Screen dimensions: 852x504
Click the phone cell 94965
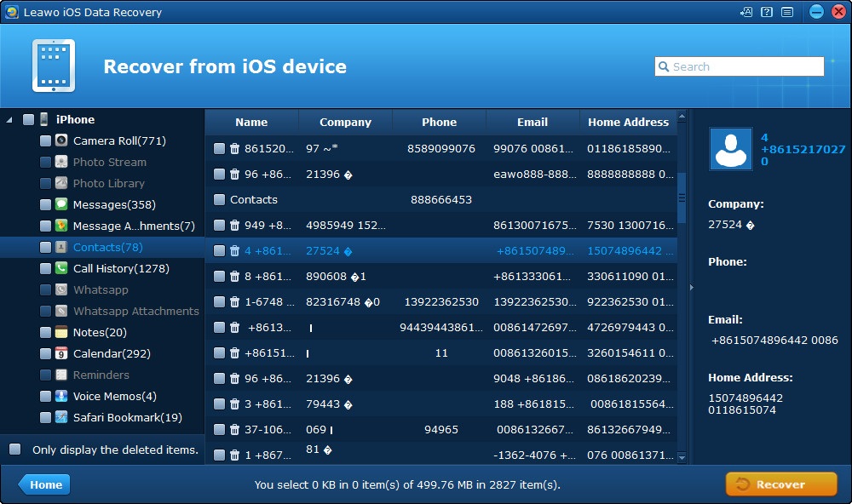point(441,430)
